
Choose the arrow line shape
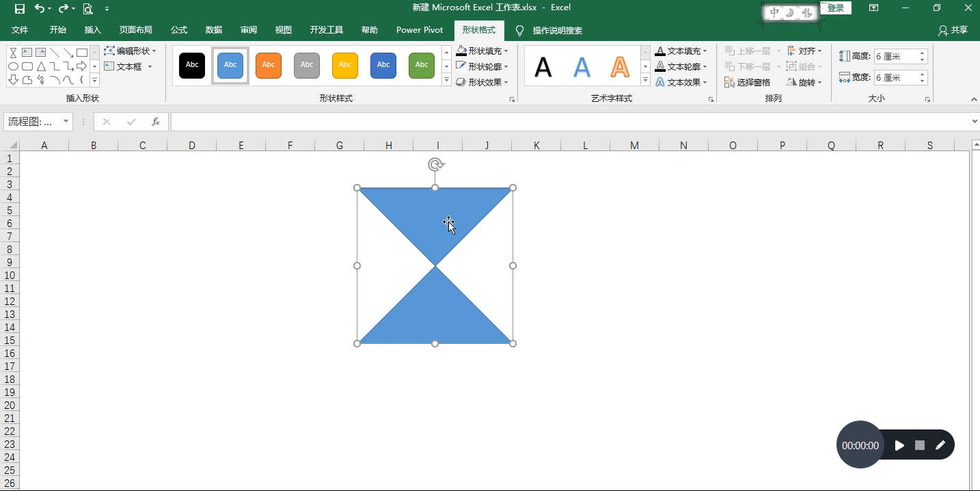click(68, 53)
